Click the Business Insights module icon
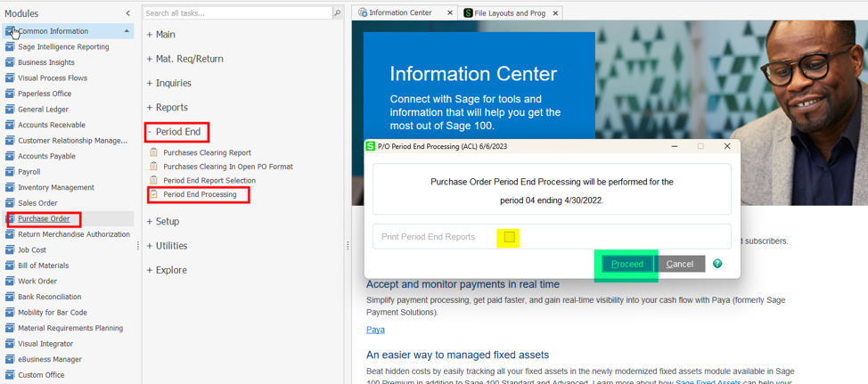 coord(10,62)
